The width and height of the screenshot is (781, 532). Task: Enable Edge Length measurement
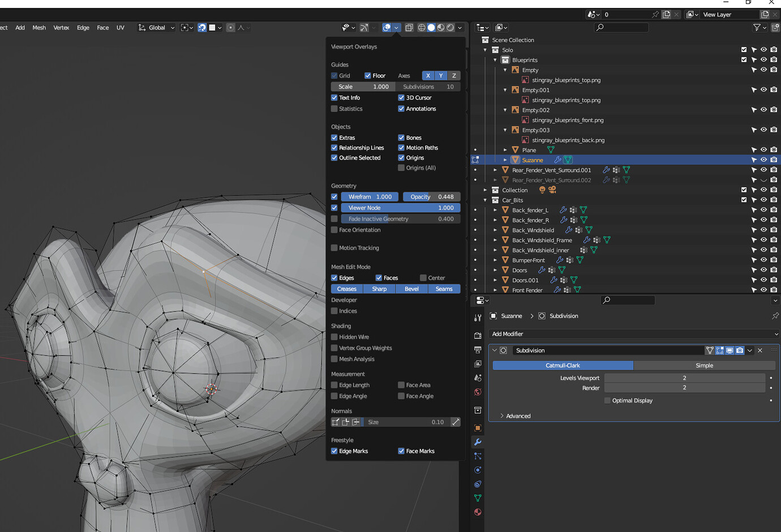334,385
